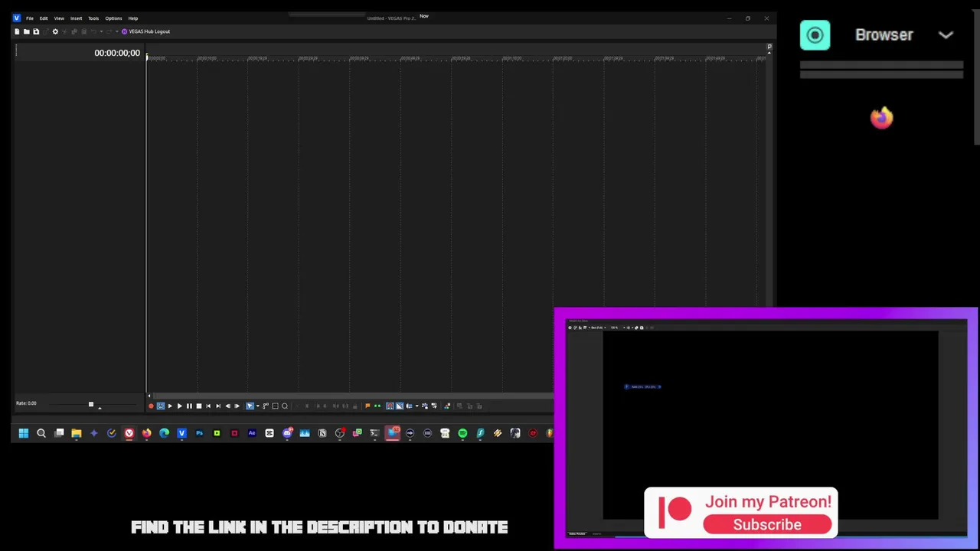980x551 pixels.
Task: Open the View menu
Action: point(59,18)
